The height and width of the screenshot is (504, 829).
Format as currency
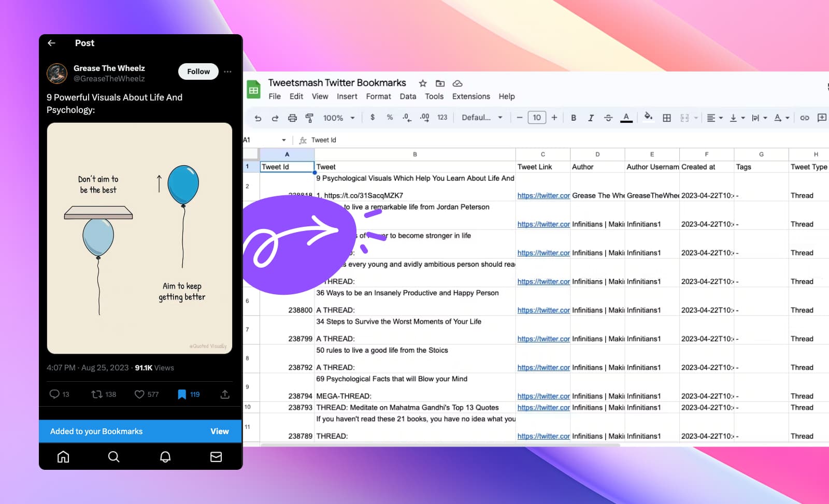click(373, 118)
